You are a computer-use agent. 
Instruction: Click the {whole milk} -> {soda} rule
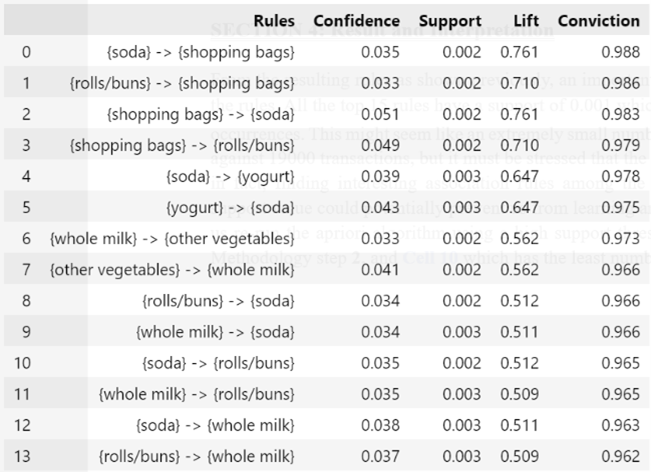[215, 332]
